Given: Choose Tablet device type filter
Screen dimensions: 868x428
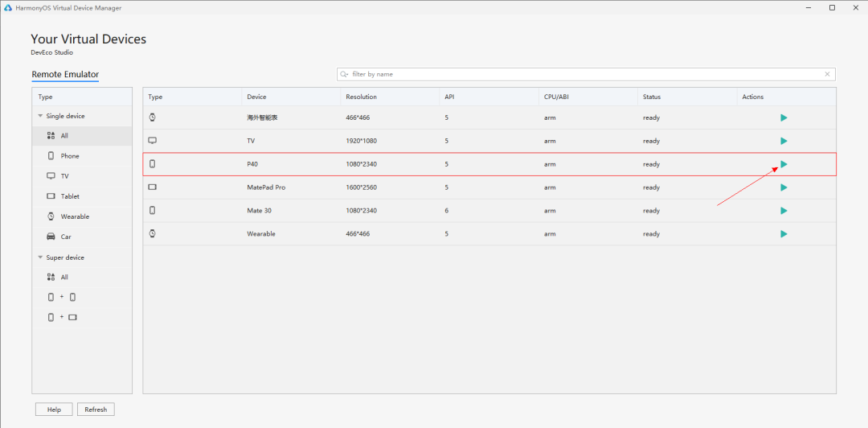Looking at the screenshot, I should 69,196.
